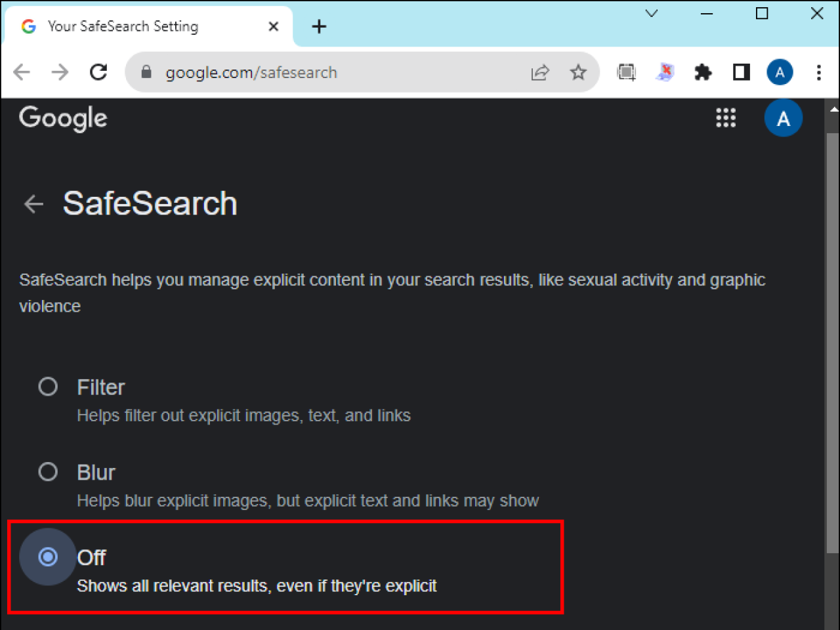Image resolution: width=840 pixels, height=630 pixels.
Task: Open the tab search chevron
Action: (651, 13)
